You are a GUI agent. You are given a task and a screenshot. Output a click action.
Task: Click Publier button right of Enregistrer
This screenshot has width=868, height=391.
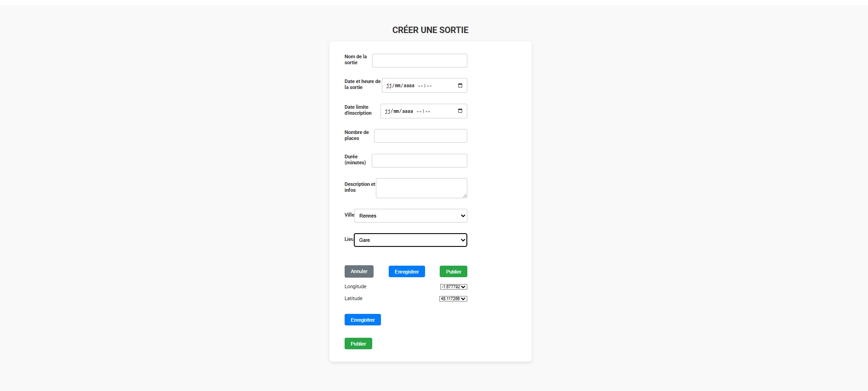pyautogui.click(x=453, y=272)
